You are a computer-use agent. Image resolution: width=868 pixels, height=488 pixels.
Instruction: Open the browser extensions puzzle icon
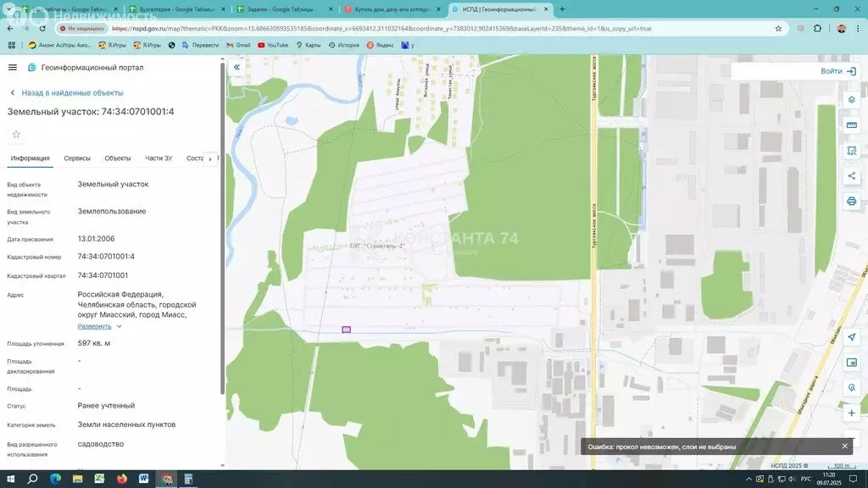(x=818, y=29)
